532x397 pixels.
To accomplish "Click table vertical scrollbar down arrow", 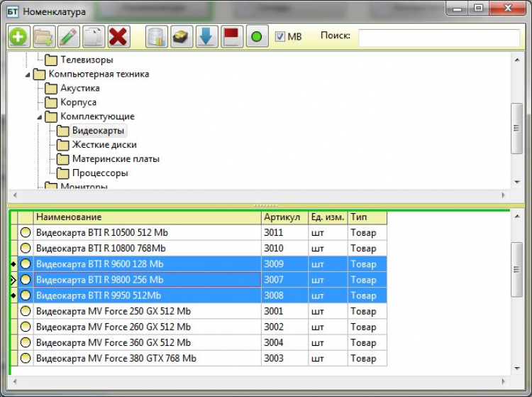I will coord(516,369).
